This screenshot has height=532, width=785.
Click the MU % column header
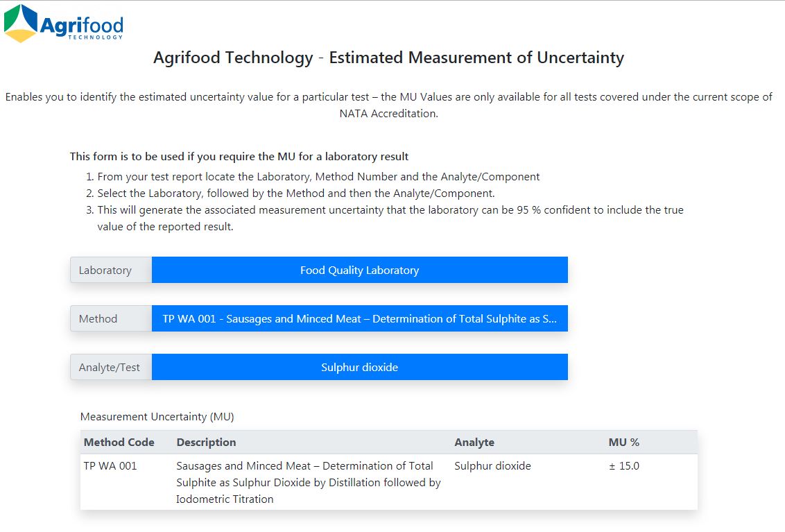point(624,443)
